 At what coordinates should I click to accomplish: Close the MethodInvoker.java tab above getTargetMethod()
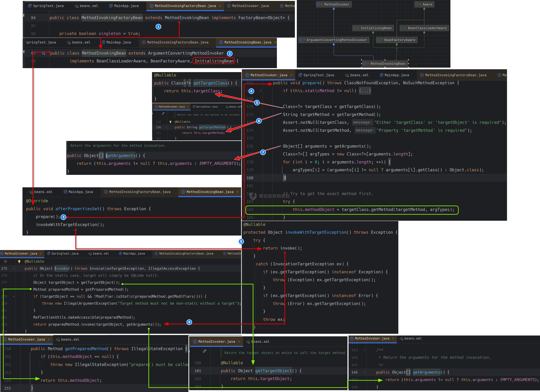(187, 107)
